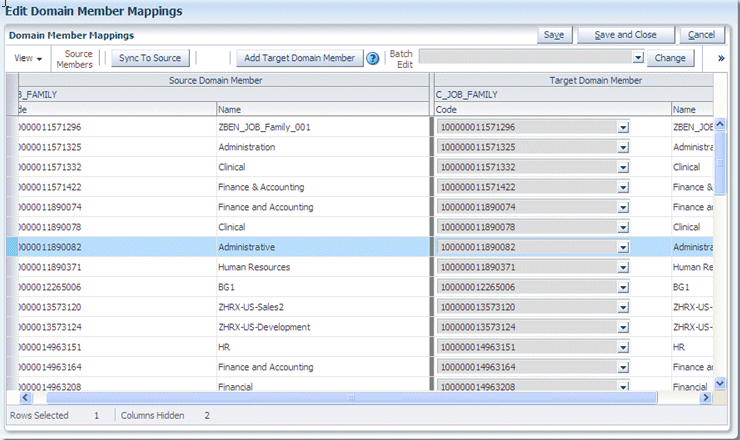Open target code dropdown for 100000011890078
740x440 pixels.
click(623, 228)
